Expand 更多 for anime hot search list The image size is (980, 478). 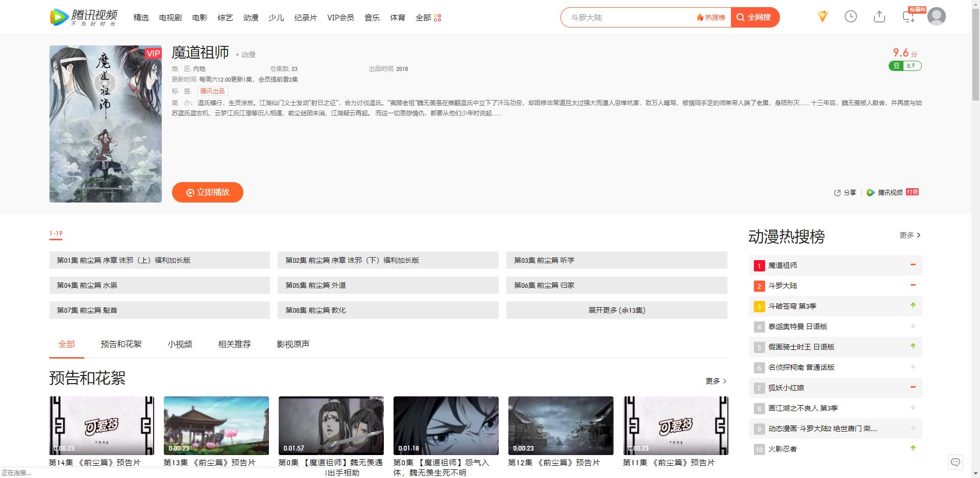tap(910, 235)
